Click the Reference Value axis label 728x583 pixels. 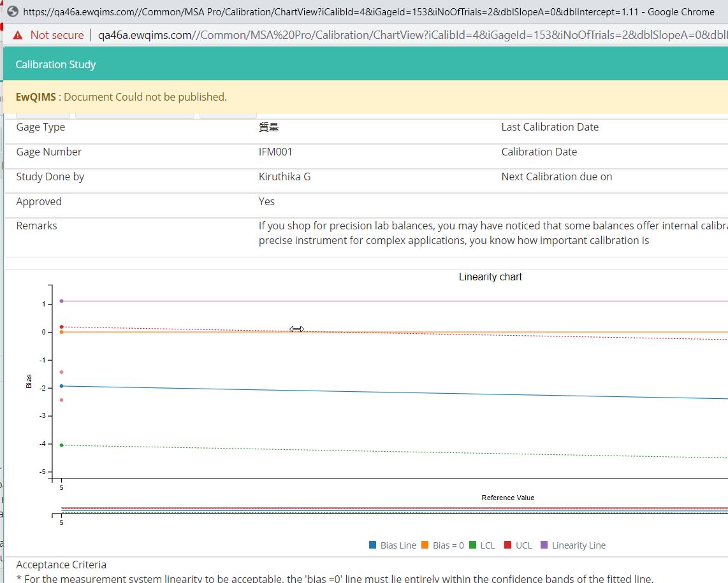(508, 498)
